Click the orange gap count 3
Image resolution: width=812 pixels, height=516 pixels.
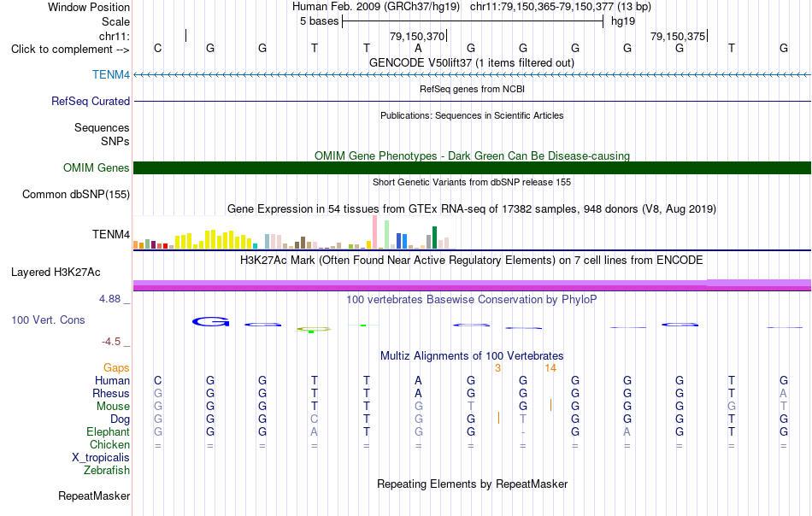click(497, 368)
